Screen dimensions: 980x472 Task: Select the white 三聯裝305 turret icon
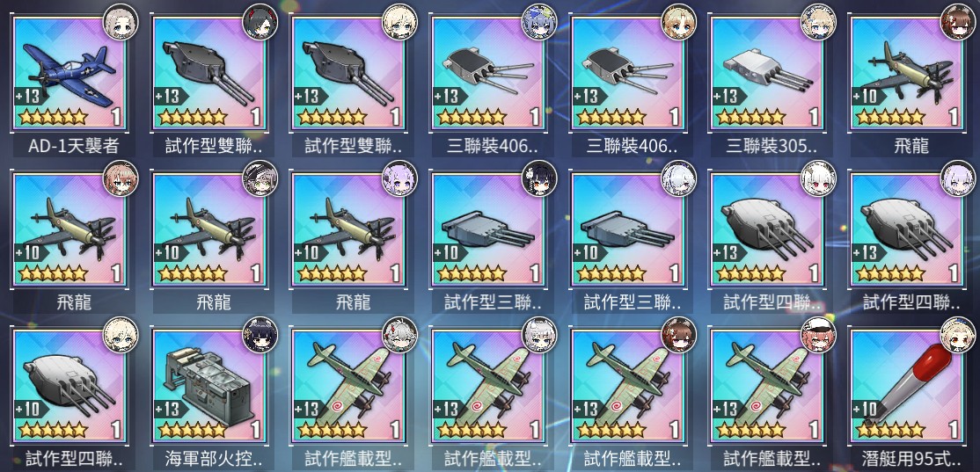pos(766,74)
